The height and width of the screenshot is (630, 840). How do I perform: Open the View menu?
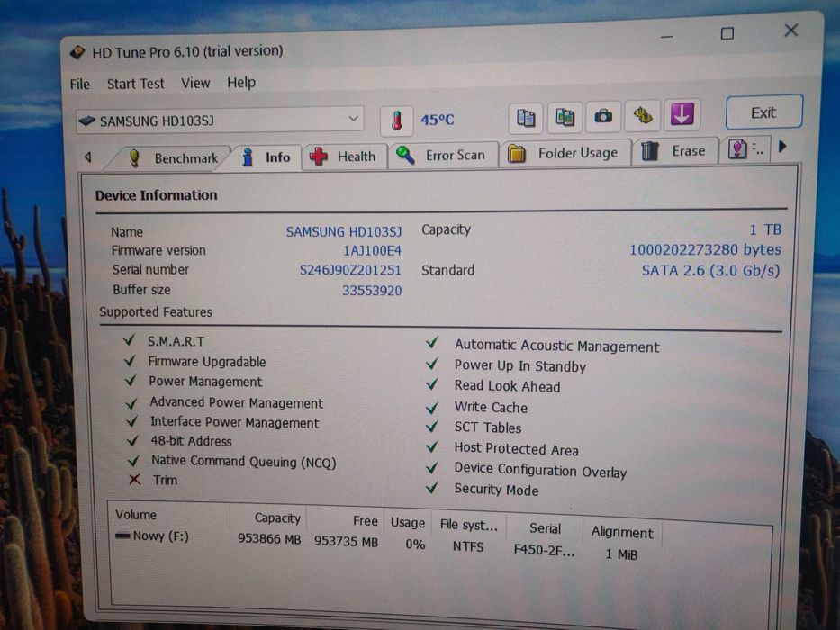click(x=195, y=83)
